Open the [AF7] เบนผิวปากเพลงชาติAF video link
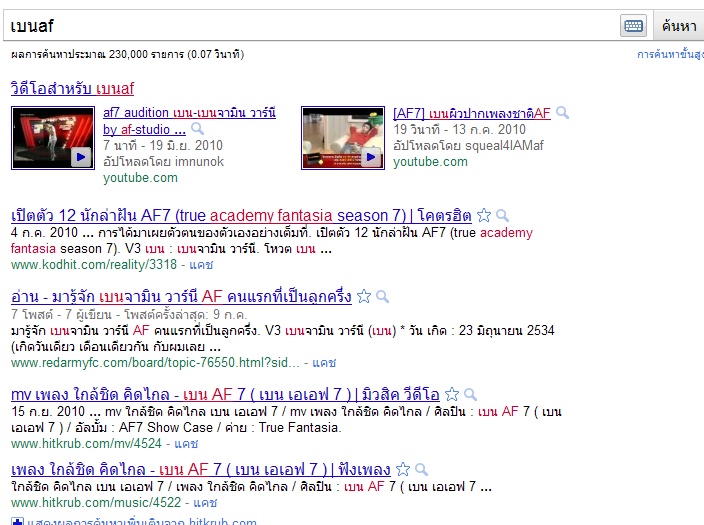 pos(472,113)
